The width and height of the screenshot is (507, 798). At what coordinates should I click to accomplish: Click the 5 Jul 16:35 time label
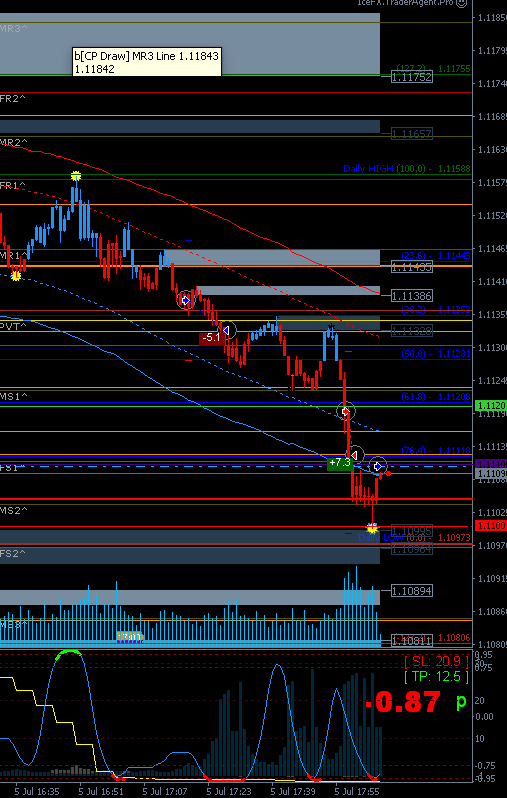click(37, 792)
